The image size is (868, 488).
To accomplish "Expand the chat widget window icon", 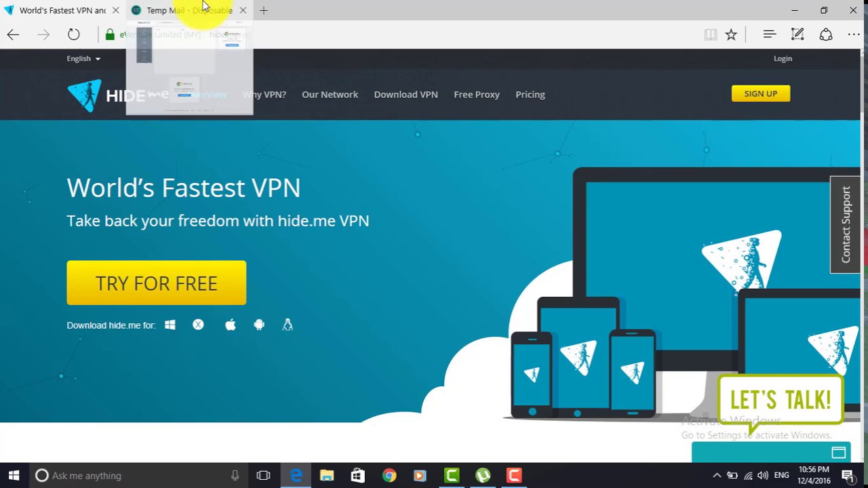I will [x=839, y=453].
